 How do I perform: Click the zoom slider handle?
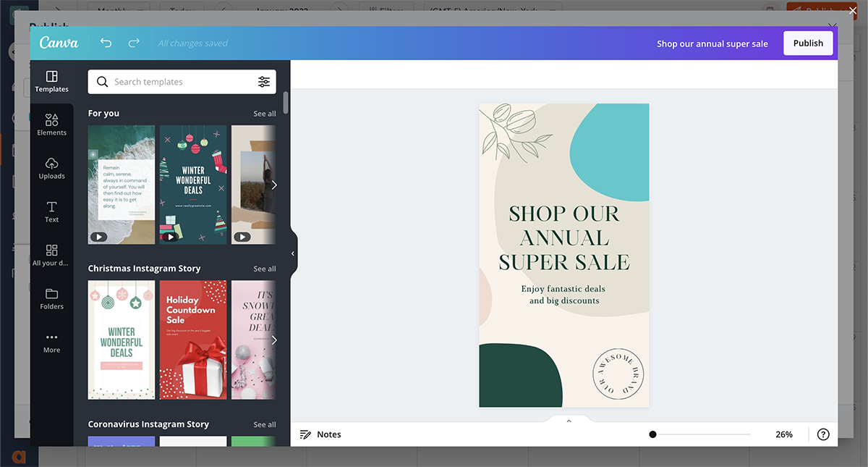(652, 434)
